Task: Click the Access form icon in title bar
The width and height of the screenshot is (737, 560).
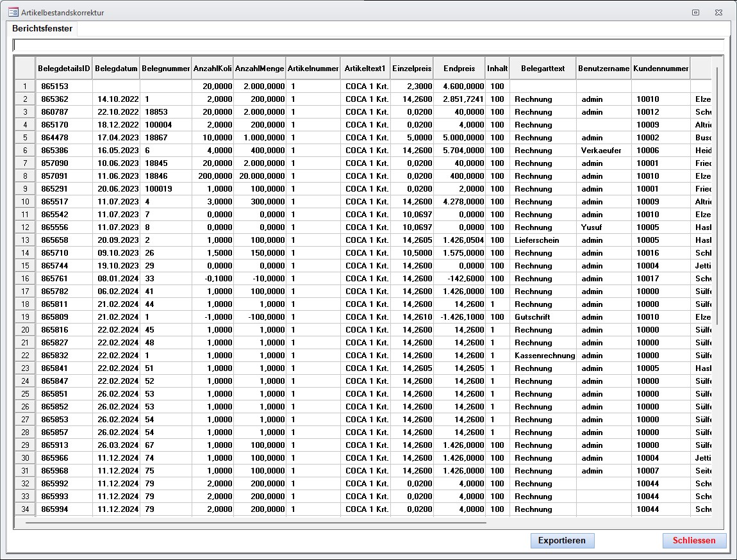Action: point(13,12)
